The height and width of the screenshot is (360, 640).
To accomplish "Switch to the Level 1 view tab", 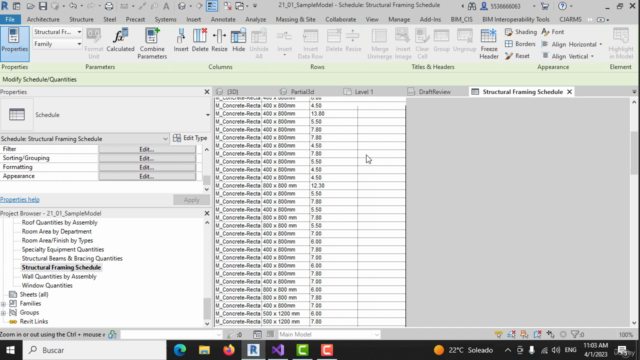I will (364, 92).
